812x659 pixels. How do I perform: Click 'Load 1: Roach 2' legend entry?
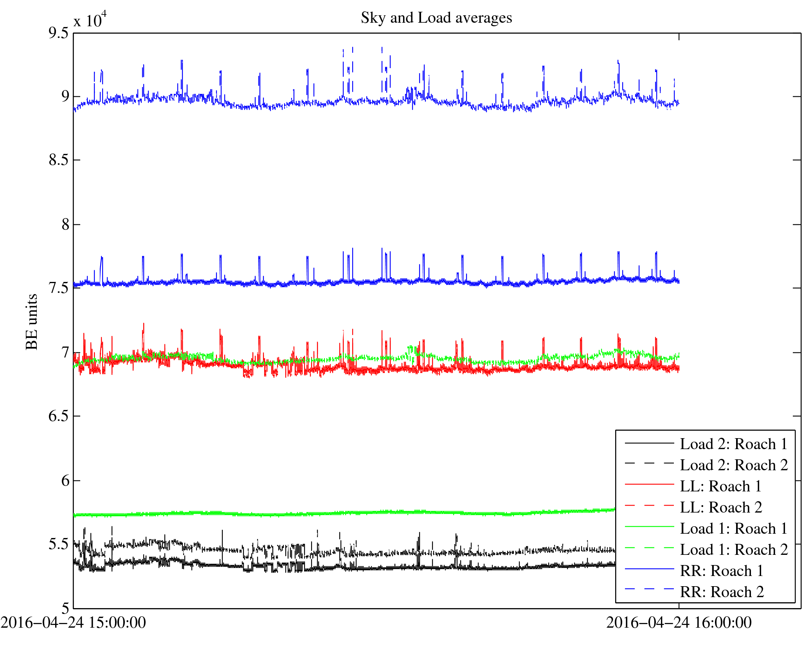tap(733, 550)
